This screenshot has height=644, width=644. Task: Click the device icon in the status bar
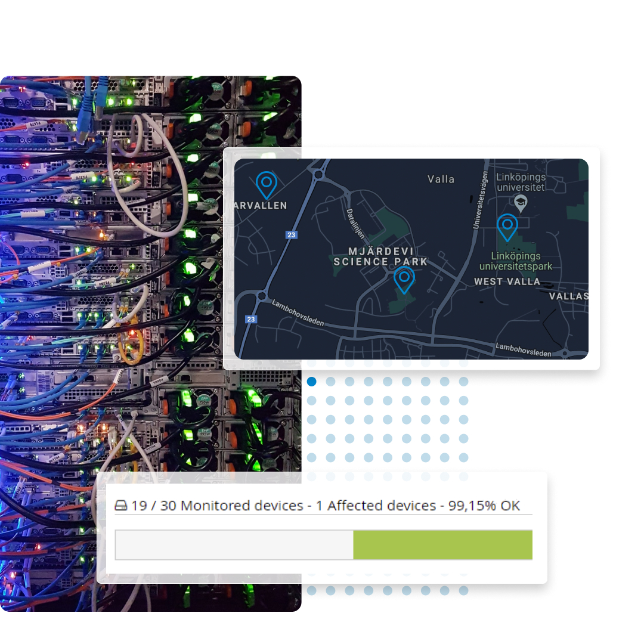122,505
